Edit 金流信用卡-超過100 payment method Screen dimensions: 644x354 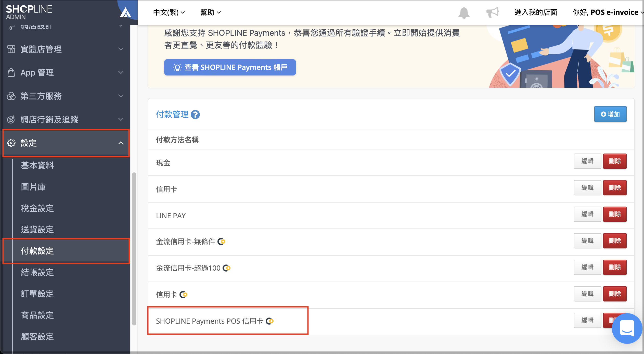[587, 267]
